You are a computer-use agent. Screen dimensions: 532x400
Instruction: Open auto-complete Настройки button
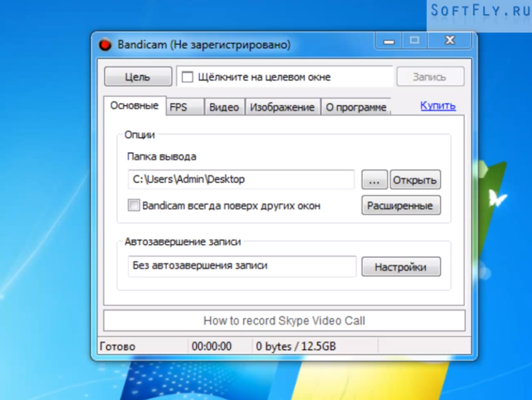(401, 266)
